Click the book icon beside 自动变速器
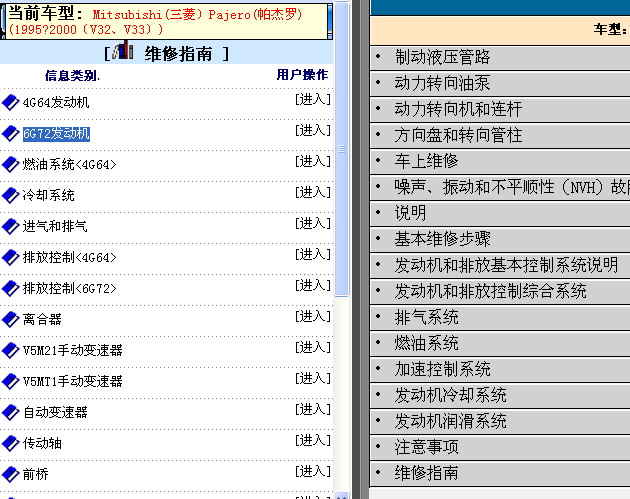This screenshot has width=630, height=499. tap(11, 412)
